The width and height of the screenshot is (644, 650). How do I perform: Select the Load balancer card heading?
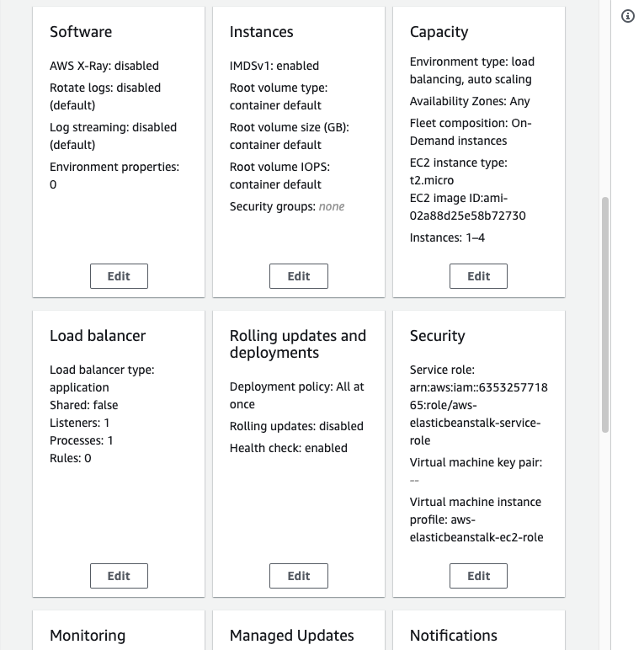98,336
